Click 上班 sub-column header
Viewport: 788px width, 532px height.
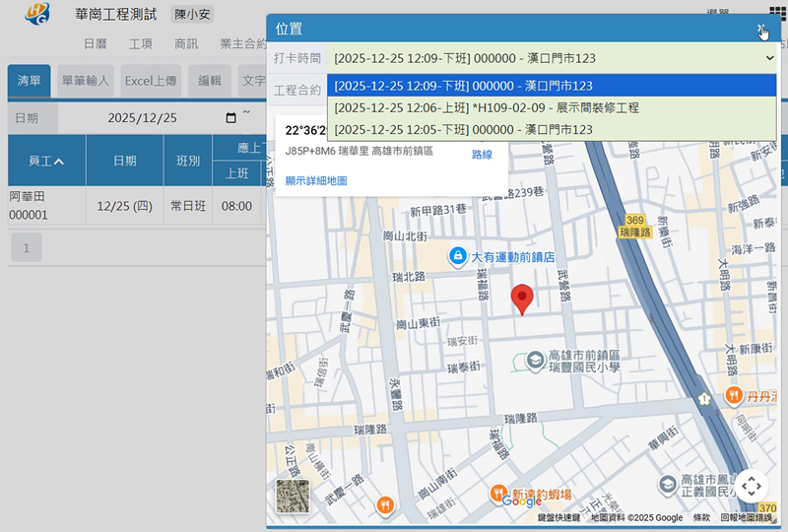pyautogui.click(x=236, y=173)
